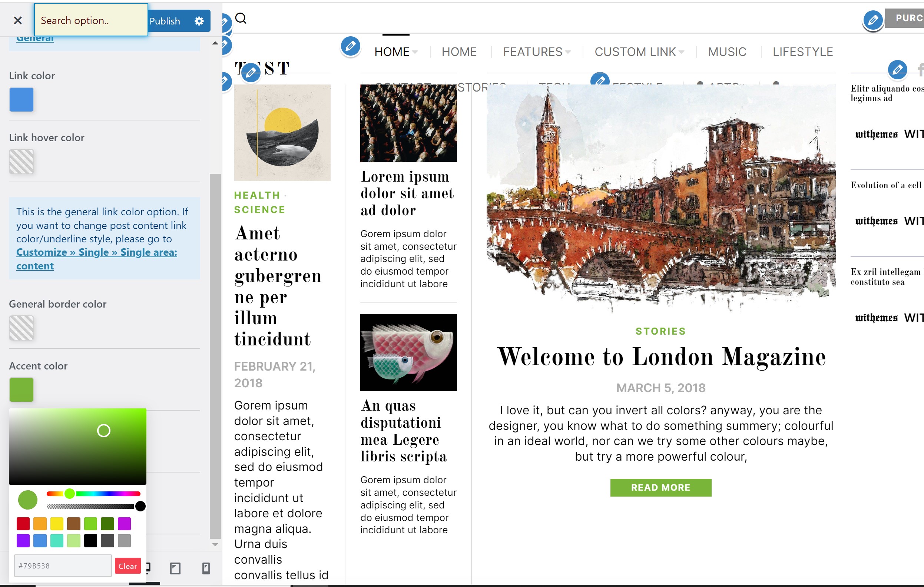Follow Customize » Single » Single area: content link
The width and height of the screenshot is (924, 587).
coord(96,259)
